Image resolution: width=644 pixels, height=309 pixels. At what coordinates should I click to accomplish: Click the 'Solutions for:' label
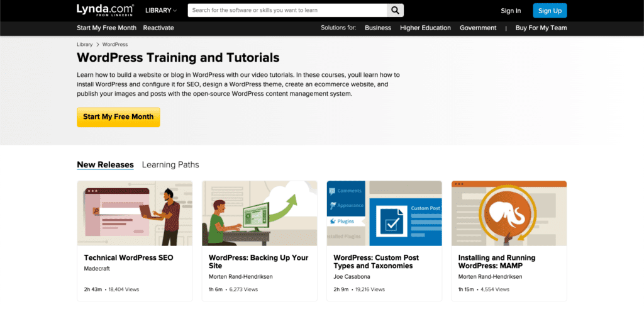(x=338, y=28)
